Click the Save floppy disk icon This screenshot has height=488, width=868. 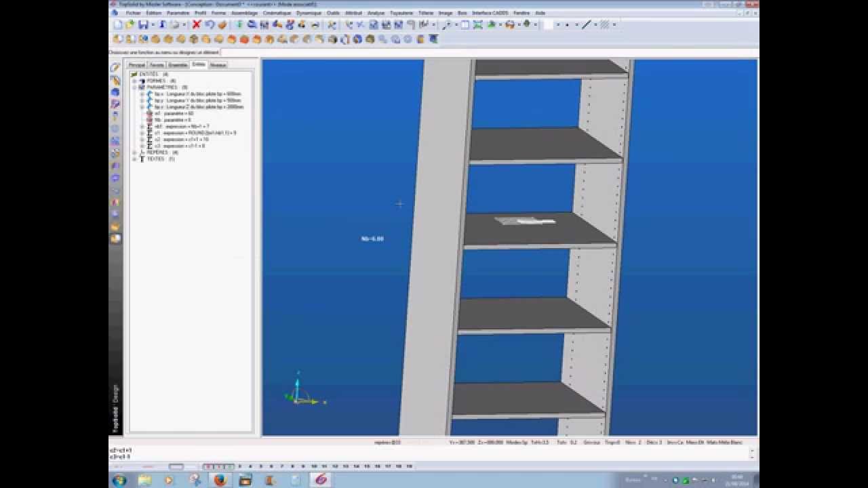pyautogui.click(x=143, y=24)
